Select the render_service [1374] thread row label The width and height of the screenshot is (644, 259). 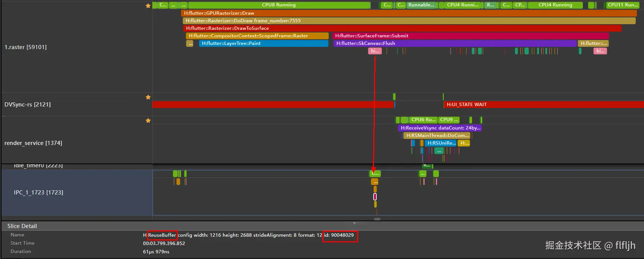click(x=33, y=143)
